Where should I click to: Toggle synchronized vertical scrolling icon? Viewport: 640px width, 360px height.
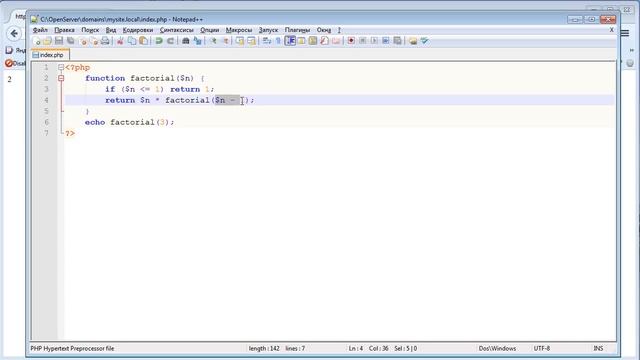240,41
